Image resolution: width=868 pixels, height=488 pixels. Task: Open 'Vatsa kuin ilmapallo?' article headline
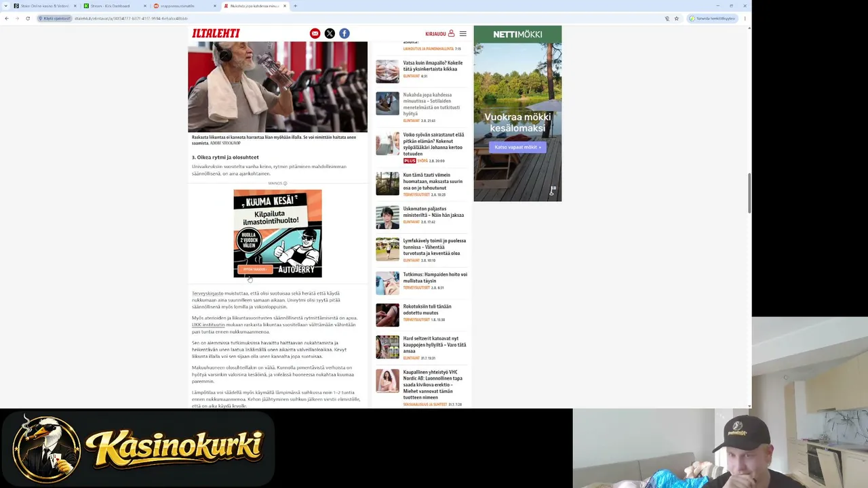[433, 66]
